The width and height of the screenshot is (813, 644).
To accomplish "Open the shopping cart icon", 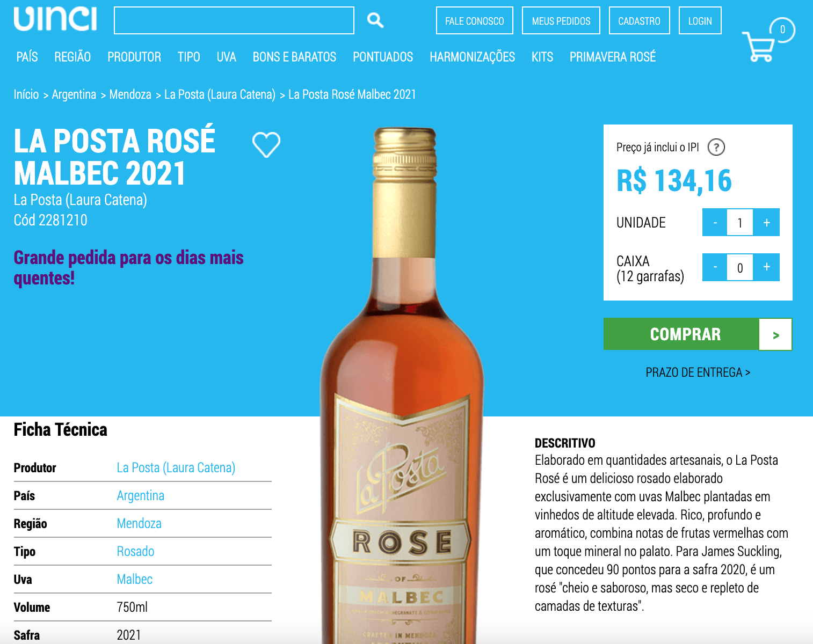I will click(x=758, y=47).
